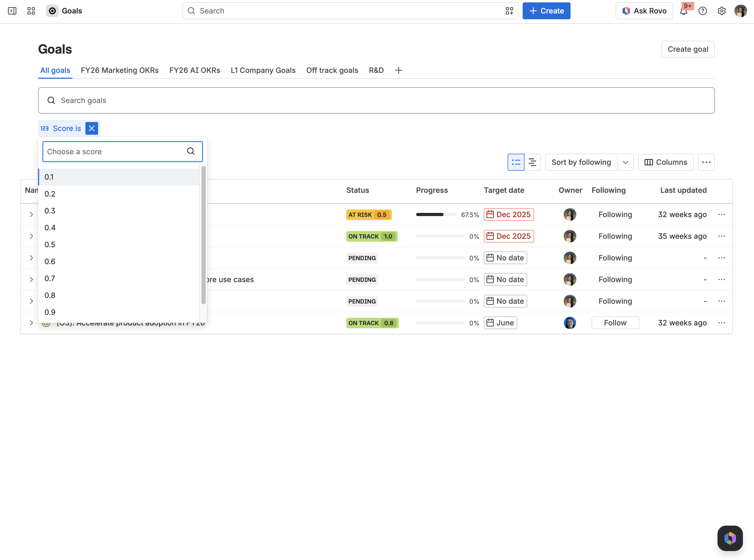The image size is (754, 560).
Task: Open the Columns chooser
Action: click(665, 162)
